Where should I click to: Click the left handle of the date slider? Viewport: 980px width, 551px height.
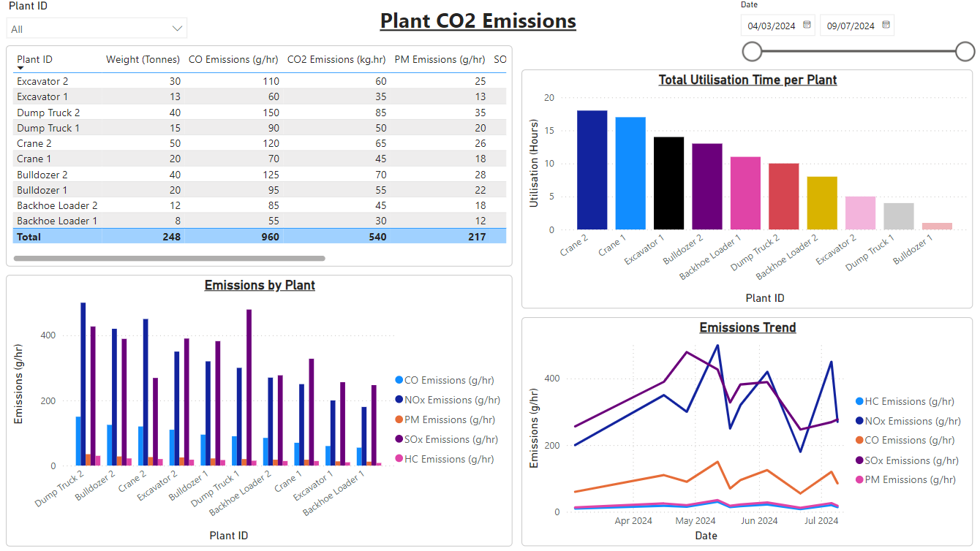click(752, 51)
